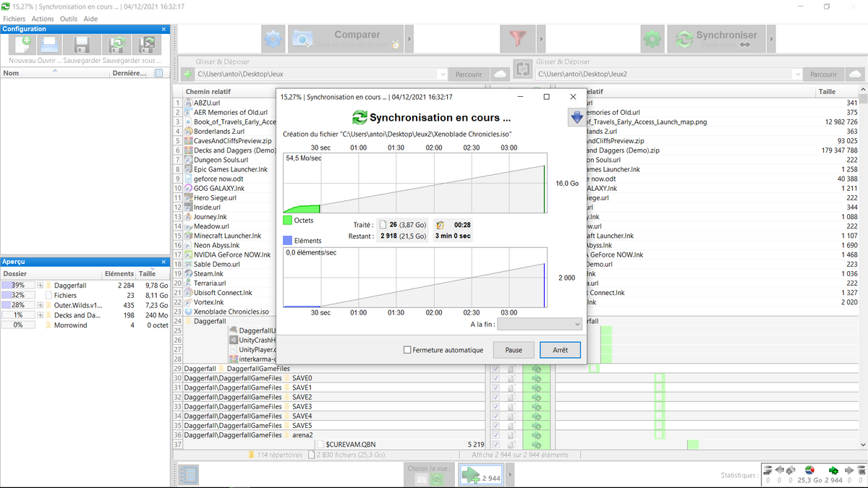Click the sync action icon in row 30
This screenshot has height=488, width=868.
coord(537,378)
